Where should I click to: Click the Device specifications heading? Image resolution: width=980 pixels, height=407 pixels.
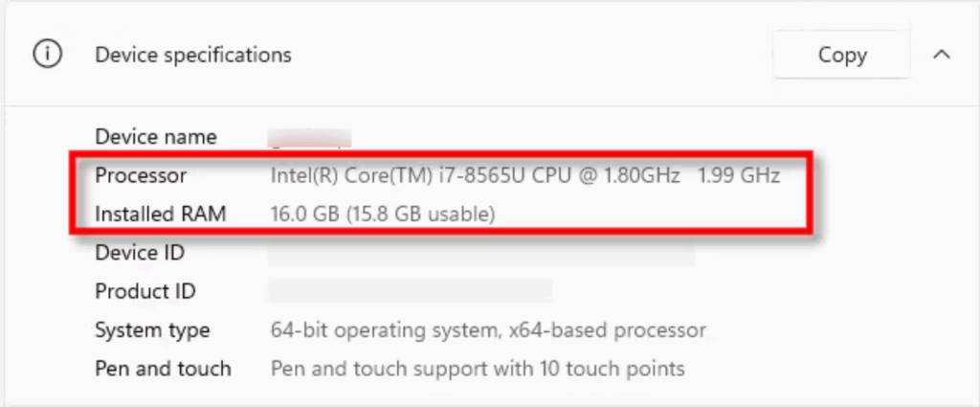tap(193, 55)
